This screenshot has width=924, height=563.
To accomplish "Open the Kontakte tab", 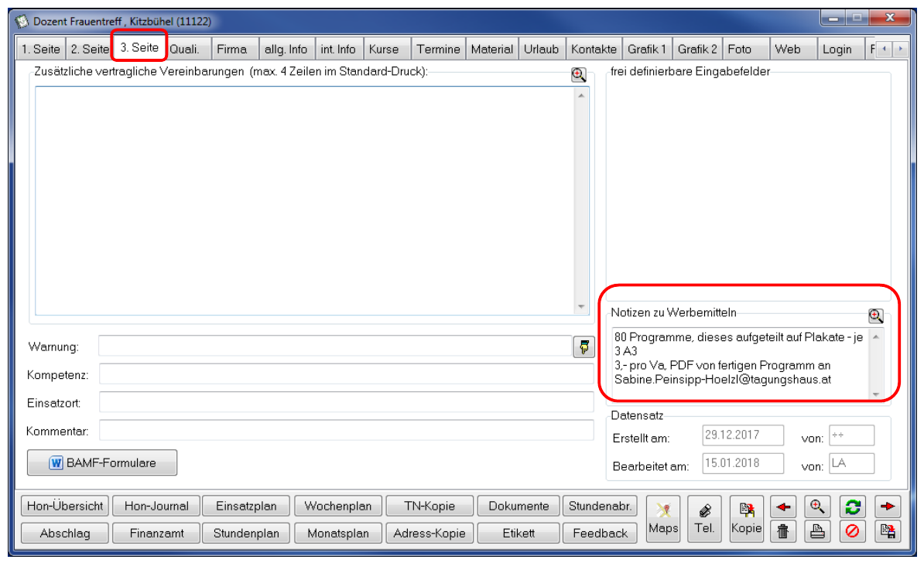I will pyautogui.click(x=594, y=49).
